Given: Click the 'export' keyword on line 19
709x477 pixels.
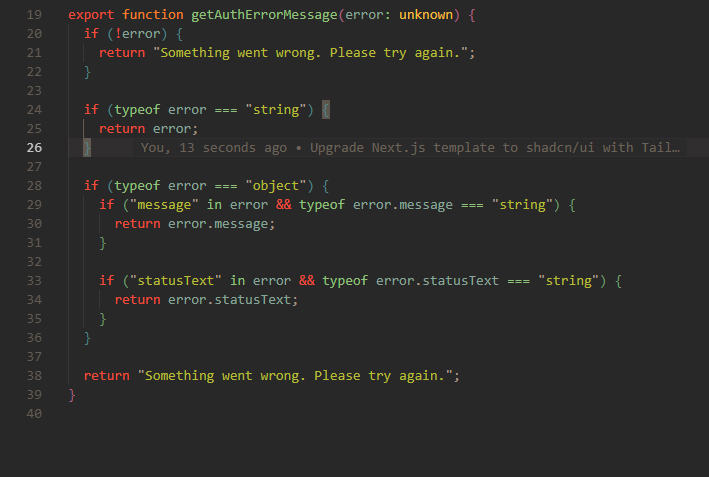Looking at the screenshot, I should [x=91, y=15].
